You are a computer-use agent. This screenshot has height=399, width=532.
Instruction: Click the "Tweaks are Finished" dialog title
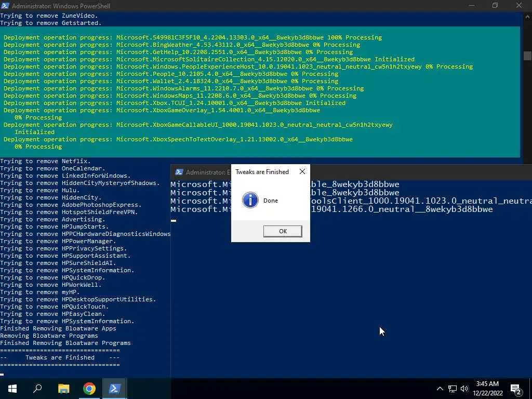[x=262, y=171]
